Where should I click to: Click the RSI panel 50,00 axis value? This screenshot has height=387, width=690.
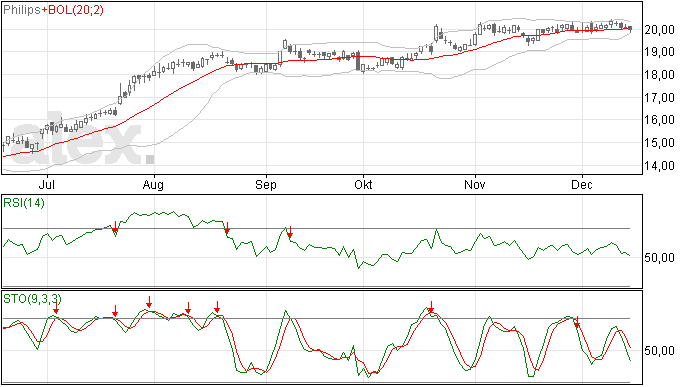pos(659,258)
